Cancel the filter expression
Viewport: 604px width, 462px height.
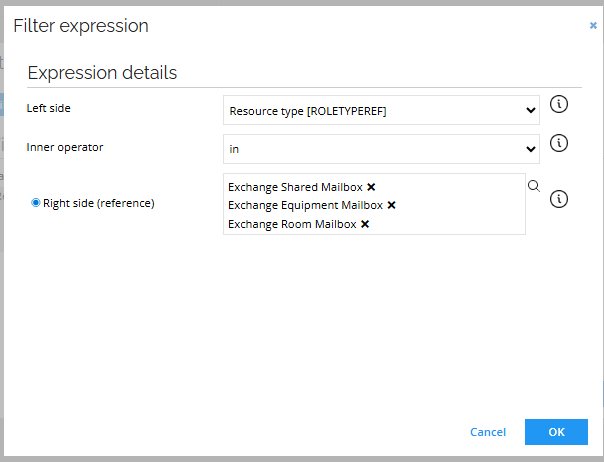[488, 432]
